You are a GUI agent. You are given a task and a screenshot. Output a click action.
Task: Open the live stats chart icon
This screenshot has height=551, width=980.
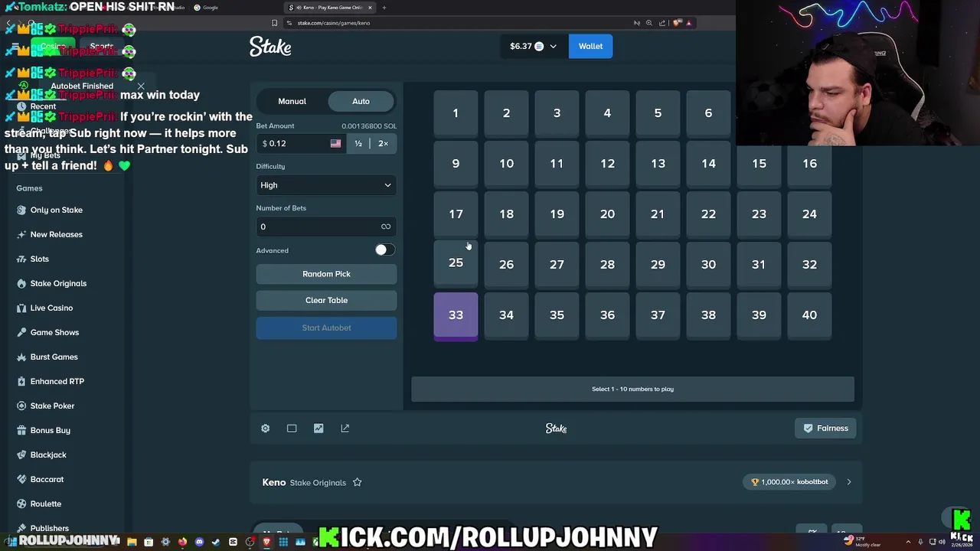point(318,429)
